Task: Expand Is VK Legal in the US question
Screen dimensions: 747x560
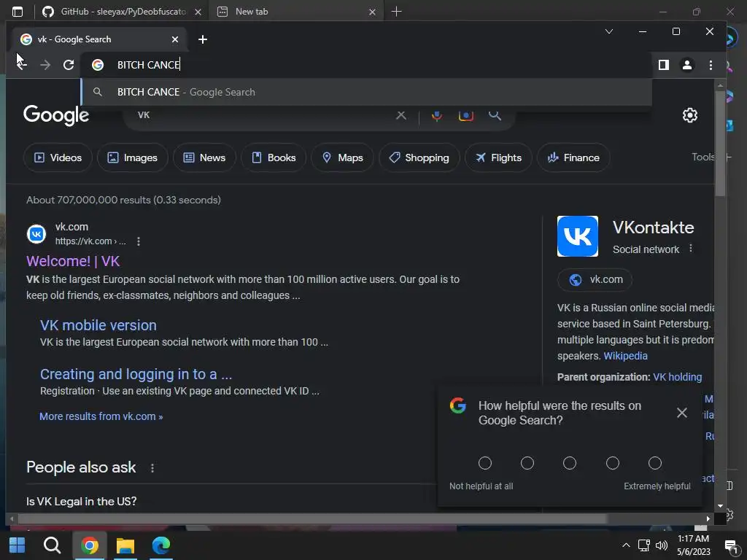Action: click(82, 502)
